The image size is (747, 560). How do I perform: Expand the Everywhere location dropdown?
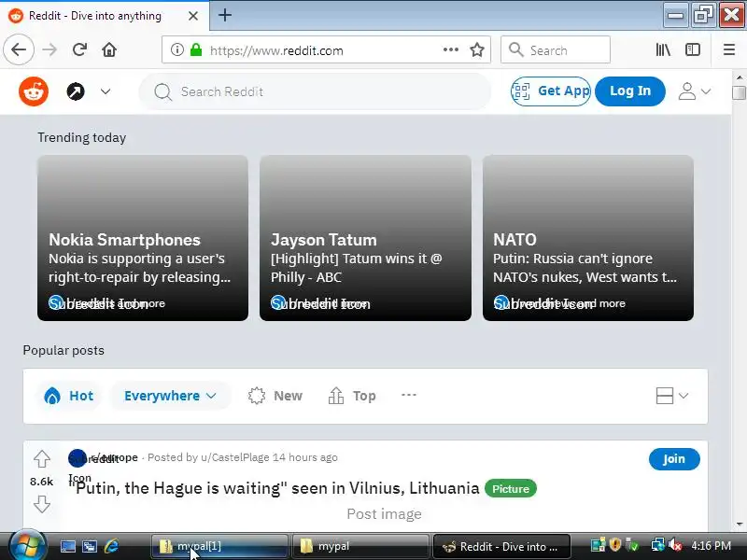pos(170,396)
